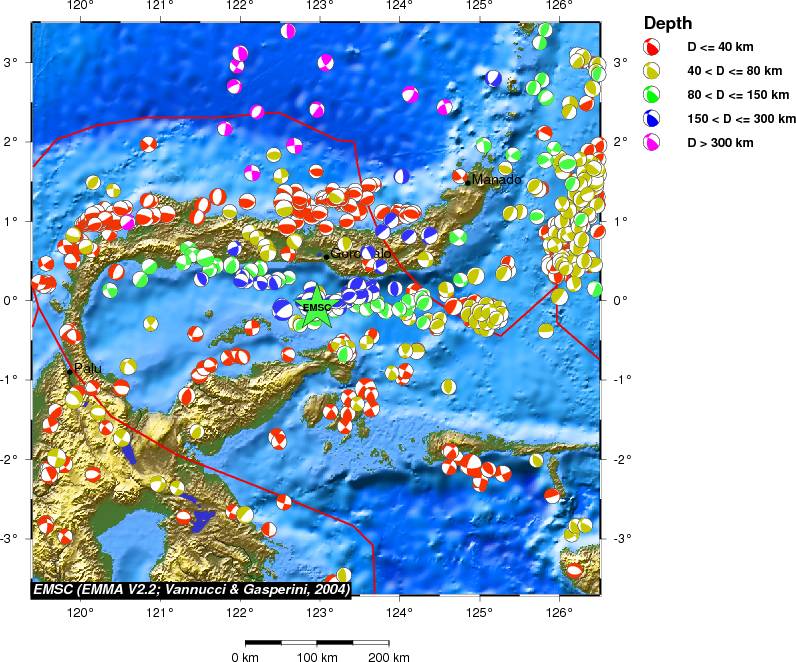This screenshot has height=662, width=796.
Task: Select the yellow 40–80 km legend symbol
Action: [x=652, y=71]
